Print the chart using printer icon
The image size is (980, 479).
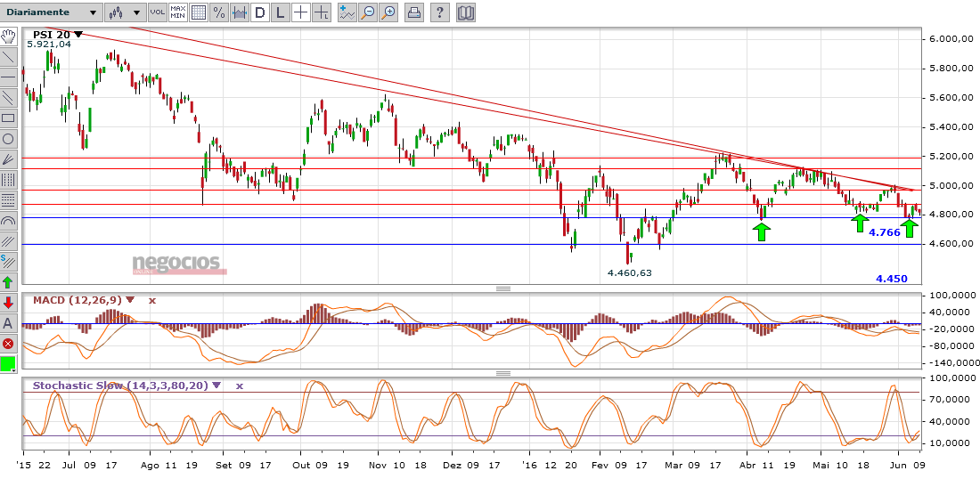point(414,12)
